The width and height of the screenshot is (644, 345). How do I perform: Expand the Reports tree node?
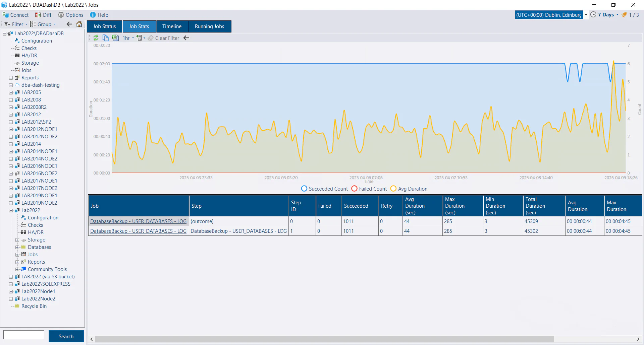tap(10, 77)
